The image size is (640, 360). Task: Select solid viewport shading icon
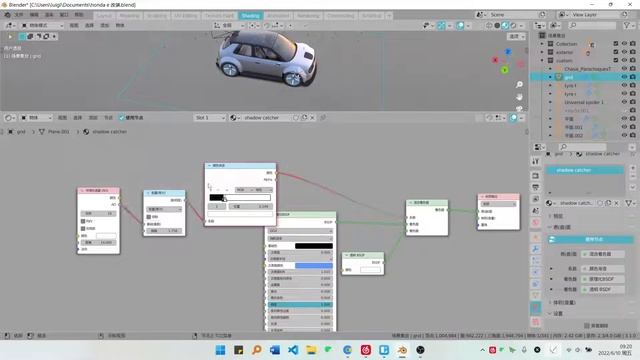tap(497, 25)
